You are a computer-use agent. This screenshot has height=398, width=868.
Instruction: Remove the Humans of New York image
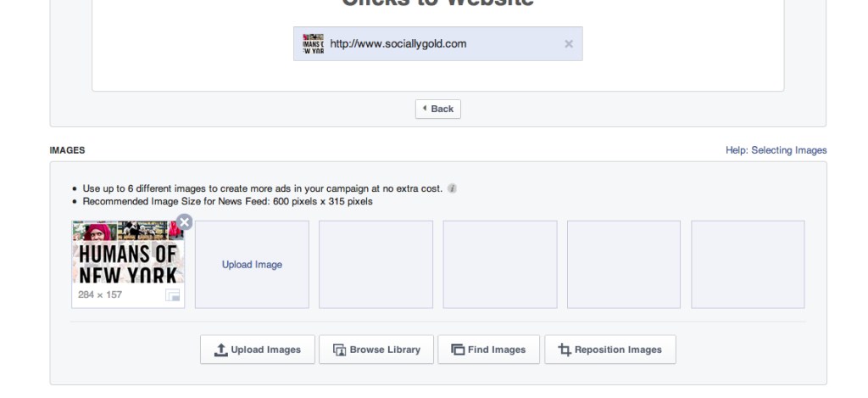click(x=185, y=222)
